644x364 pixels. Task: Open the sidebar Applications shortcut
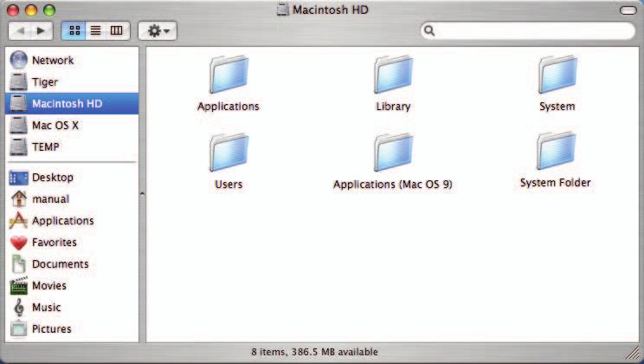point(73,221)
